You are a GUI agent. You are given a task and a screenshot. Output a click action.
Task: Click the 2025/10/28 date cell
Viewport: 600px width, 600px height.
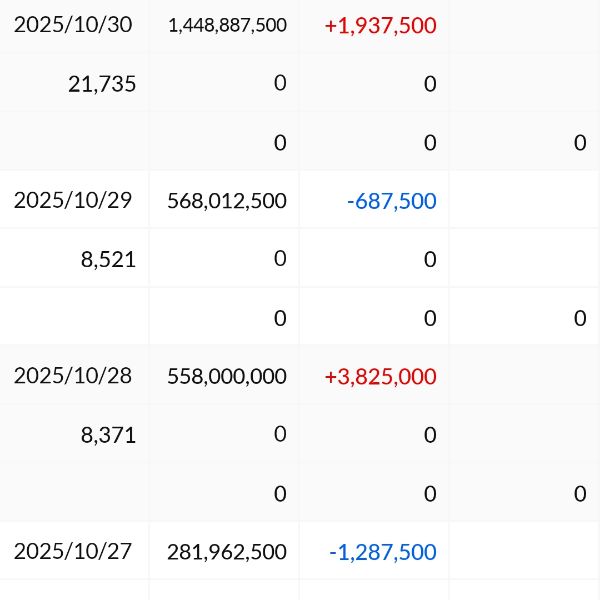pos(72,376)
